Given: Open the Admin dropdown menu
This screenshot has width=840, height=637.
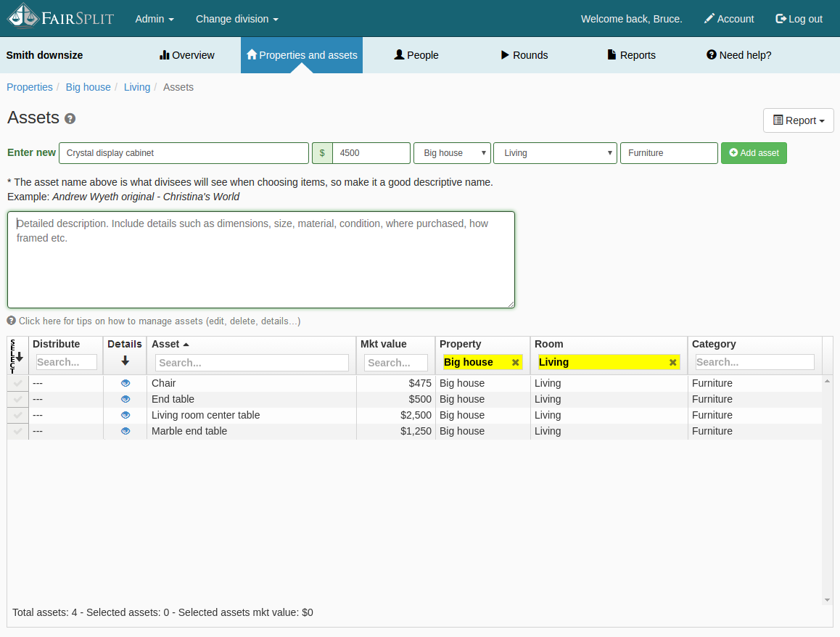Looking at the screenshot, I should pyautogui.click(x=155, y=19).
